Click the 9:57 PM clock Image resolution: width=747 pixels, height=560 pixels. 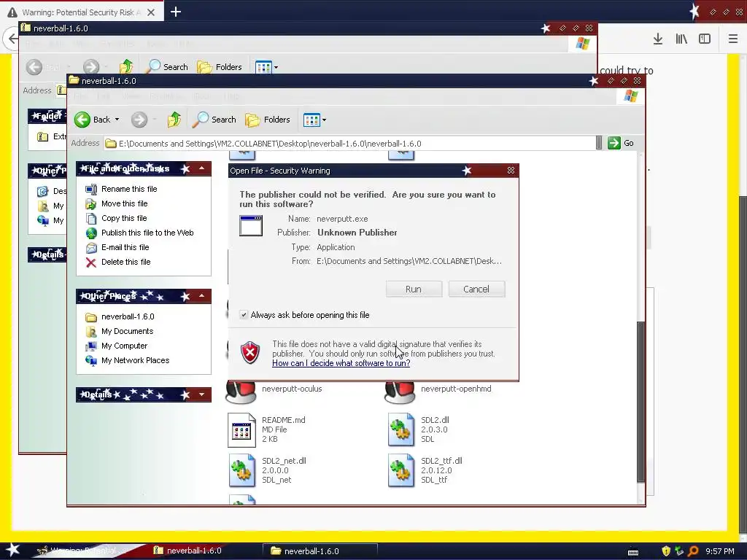pos(720,551)
